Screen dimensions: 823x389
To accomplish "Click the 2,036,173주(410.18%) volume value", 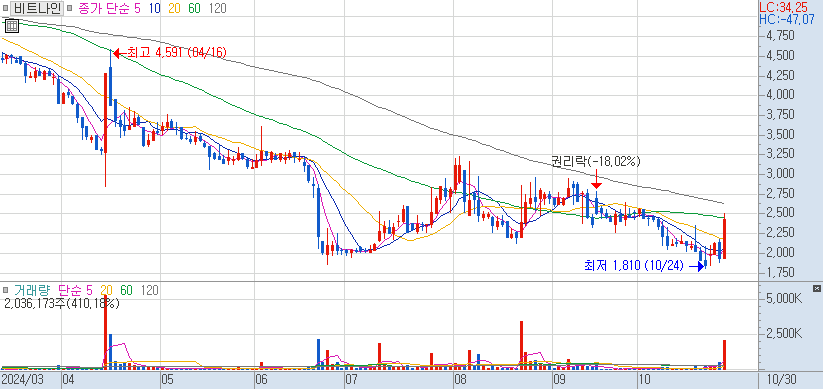I will click(x=61, y=303).
